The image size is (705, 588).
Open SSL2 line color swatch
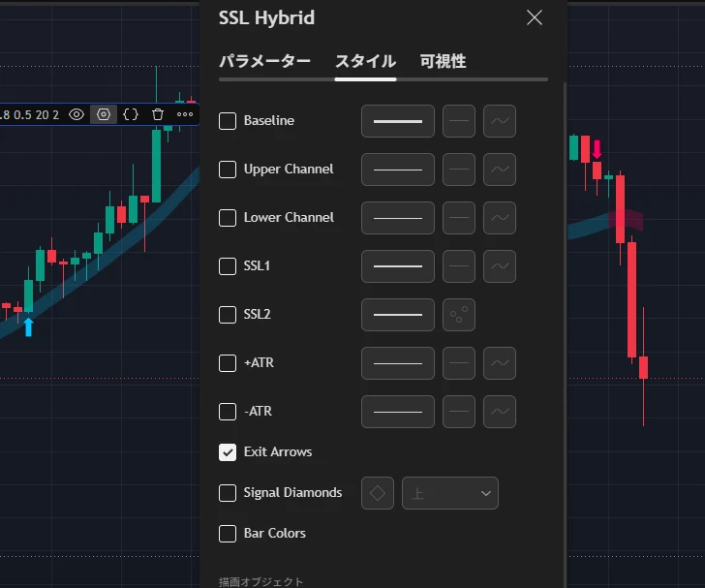(x=398, y=315)
